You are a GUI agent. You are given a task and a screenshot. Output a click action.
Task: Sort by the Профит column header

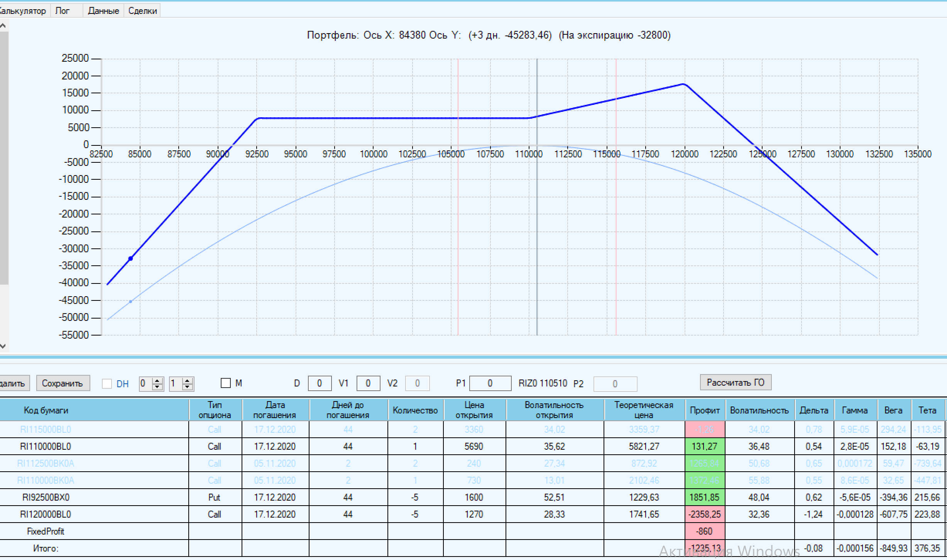[705, 410]
